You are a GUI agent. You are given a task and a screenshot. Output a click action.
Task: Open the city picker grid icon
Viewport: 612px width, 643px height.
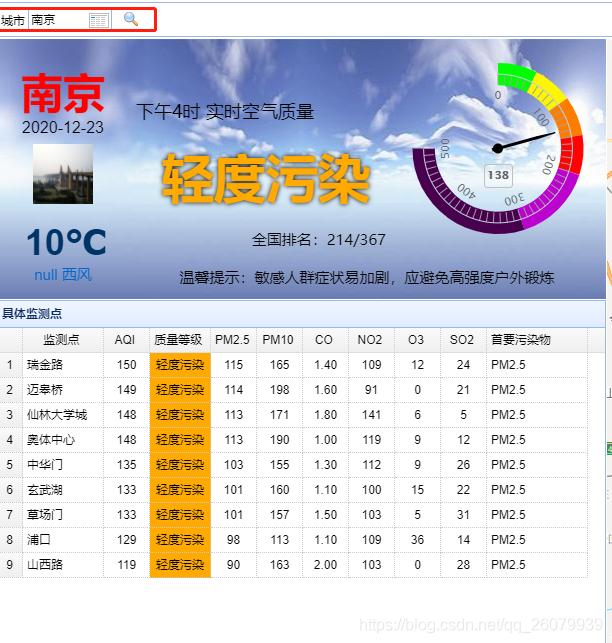point(98,20)
